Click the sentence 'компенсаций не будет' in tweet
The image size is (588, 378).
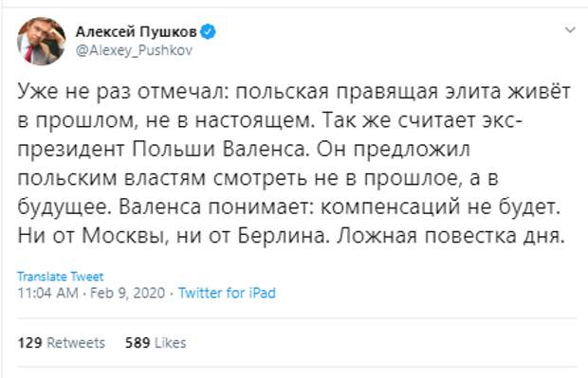coord(440,207)
